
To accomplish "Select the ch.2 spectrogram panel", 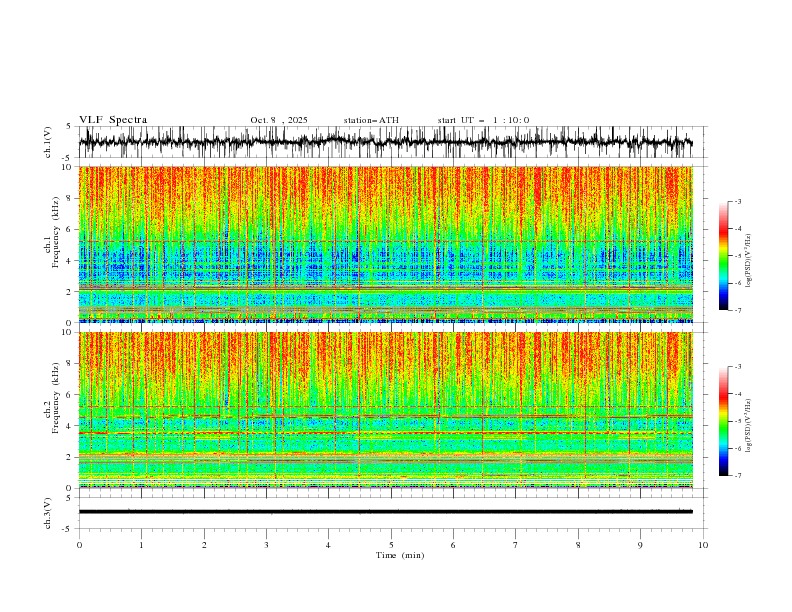I will (x=386, y=410).
